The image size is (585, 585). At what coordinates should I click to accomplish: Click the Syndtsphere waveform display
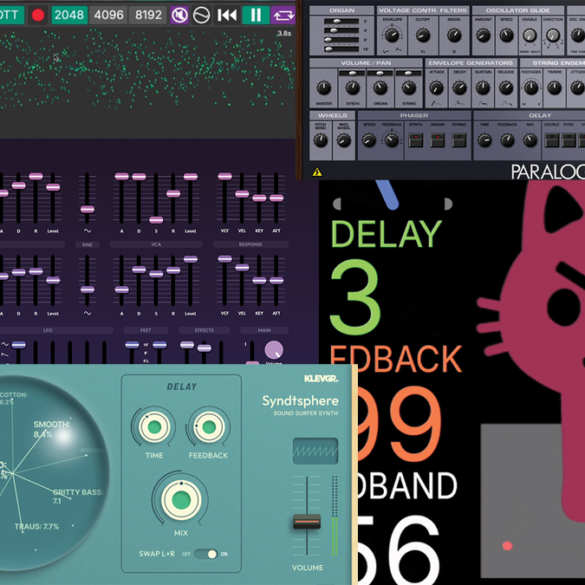pos(315,451)
